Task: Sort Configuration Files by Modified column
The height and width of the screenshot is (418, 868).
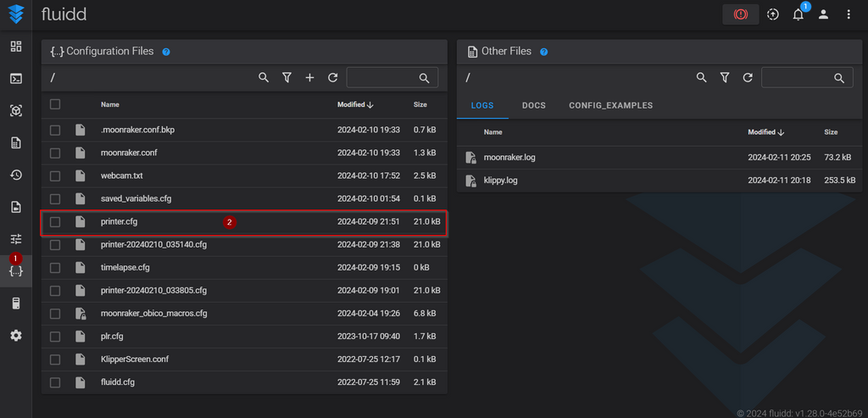Action: (x=355, y=104)
